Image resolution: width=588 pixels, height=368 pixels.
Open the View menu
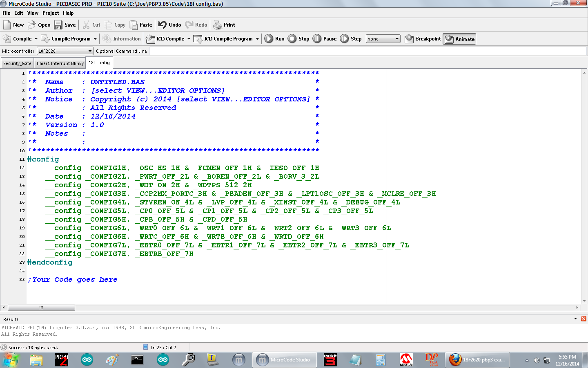click(33, 13)
